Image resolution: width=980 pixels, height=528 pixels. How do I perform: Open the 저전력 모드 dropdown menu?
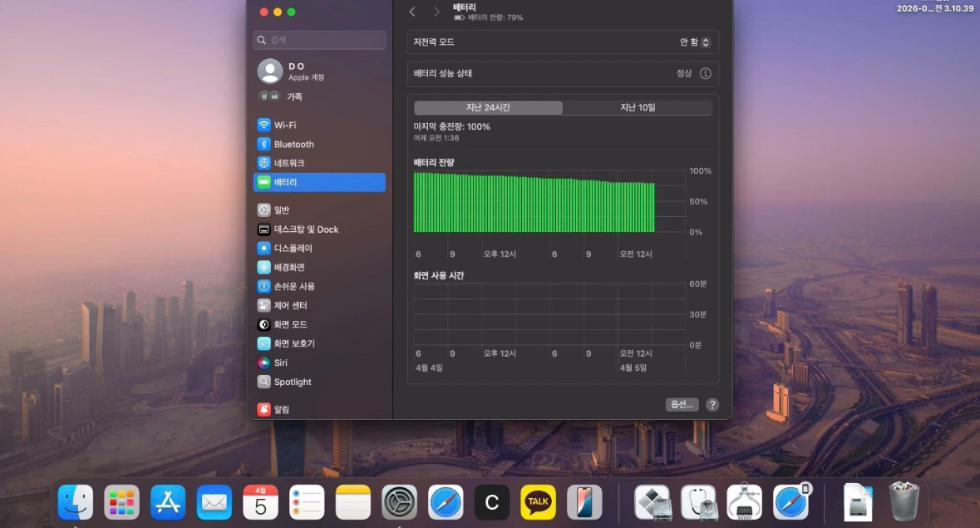[695, 42]
